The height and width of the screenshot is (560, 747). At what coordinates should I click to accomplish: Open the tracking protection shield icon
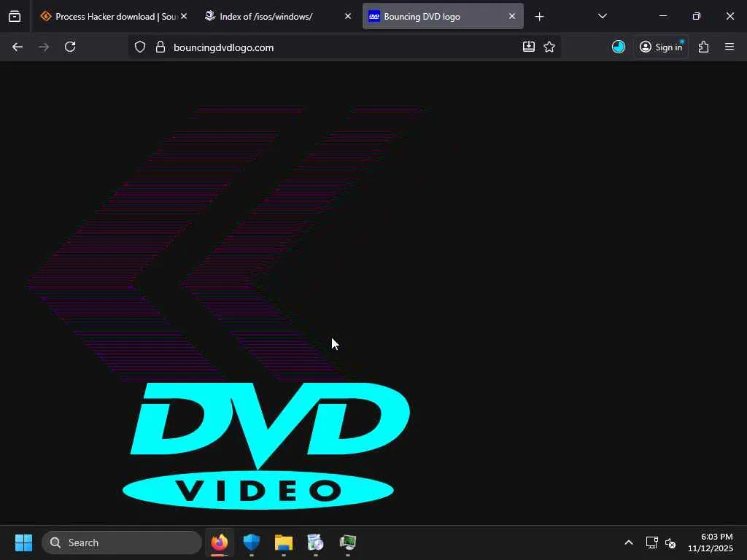click(x=139, y=47)
